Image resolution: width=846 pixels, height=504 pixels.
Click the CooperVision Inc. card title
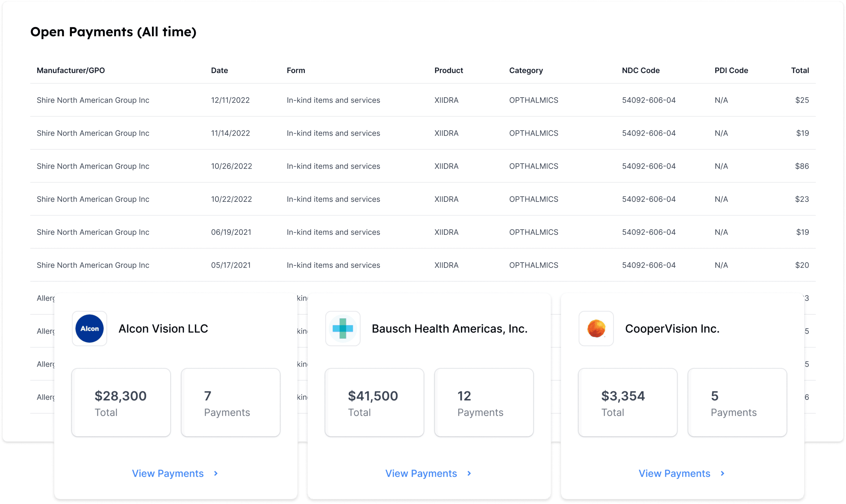coord(672,328)
